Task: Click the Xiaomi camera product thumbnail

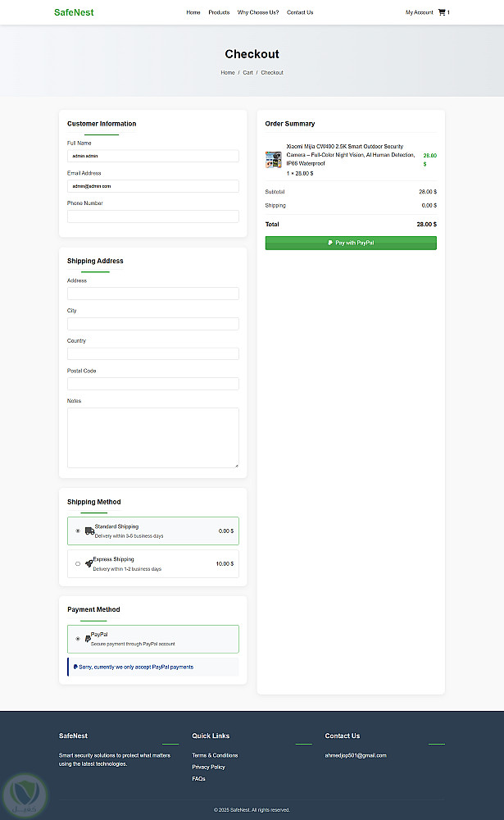Action: [x=274, y=160]
